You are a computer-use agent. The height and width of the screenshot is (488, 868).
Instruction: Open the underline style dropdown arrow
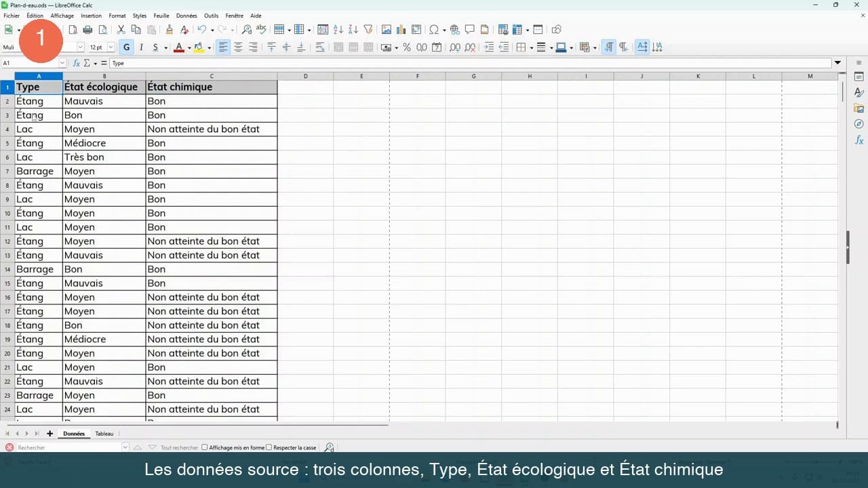(165, 48)
